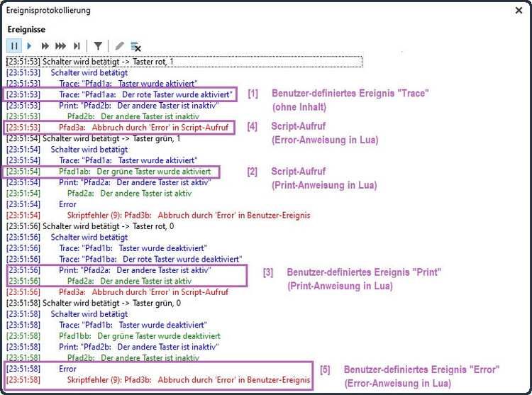The height and width of the screenshot is (395, 532).
Task: Select the 23:51:54 Print 'Pfad2a' row
Action: (x=109, y=182)
